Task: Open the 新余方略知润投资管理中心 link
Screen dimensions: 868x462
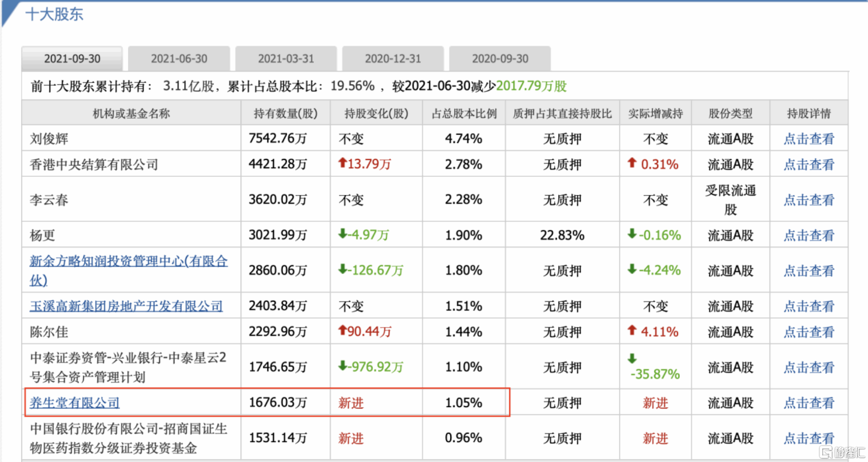Action: (x=129, y=261)
